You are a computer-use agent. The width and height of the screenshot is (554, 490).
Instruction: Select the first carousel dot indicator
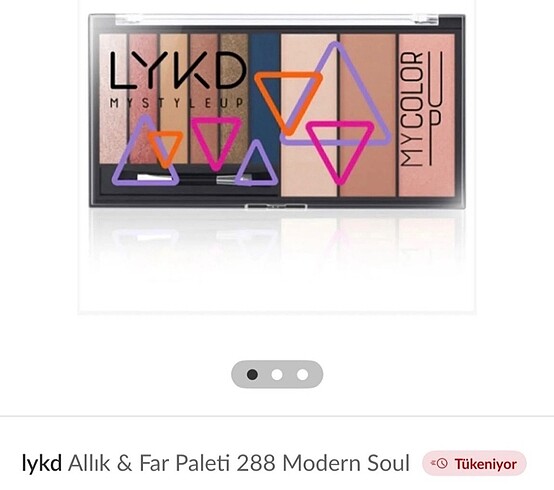tap(252, 374)
